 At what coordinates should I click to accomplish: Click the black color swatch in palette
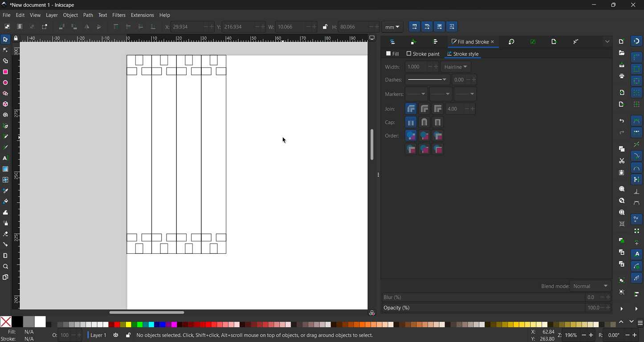[x=17, y=322]
